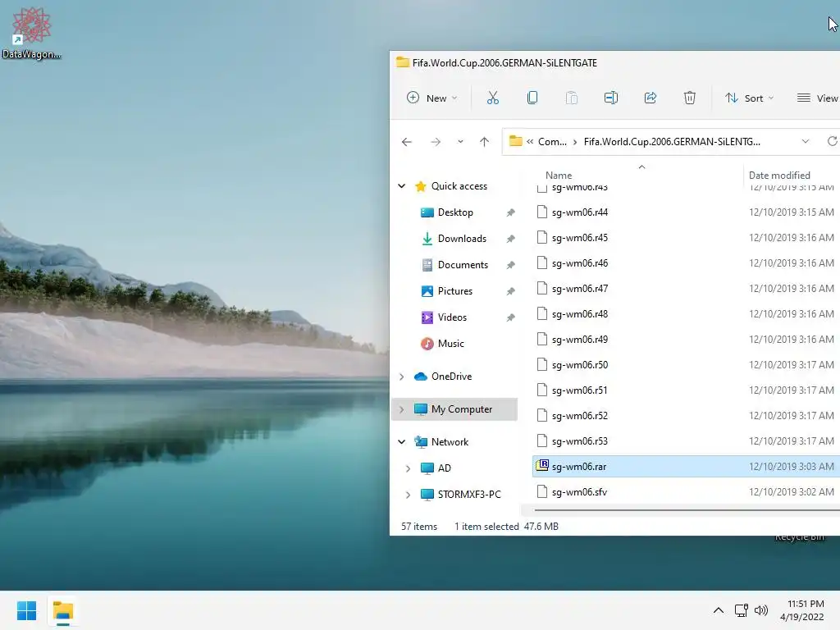The height and width of the screenshot is (630, 840).
Task: Click pin icon next to Videos
Action: pyautogui.click(x=510, y=317)
